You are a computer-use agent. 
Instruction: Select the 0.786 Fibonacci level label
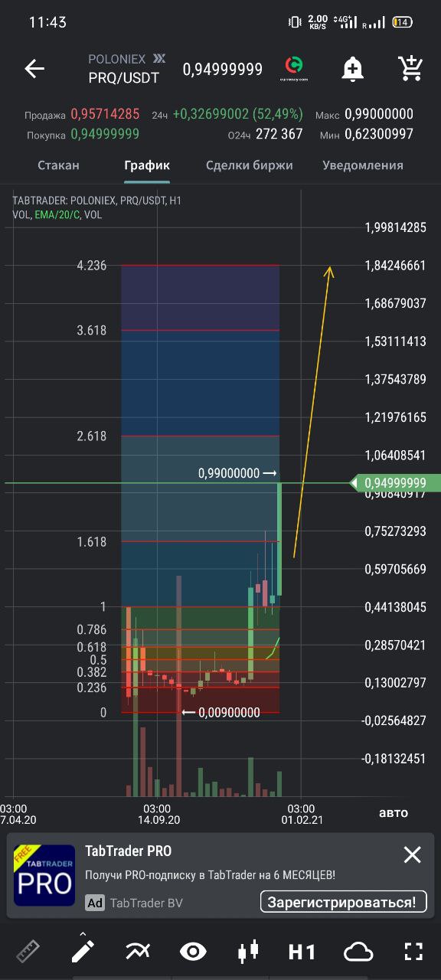pos(91,630)
